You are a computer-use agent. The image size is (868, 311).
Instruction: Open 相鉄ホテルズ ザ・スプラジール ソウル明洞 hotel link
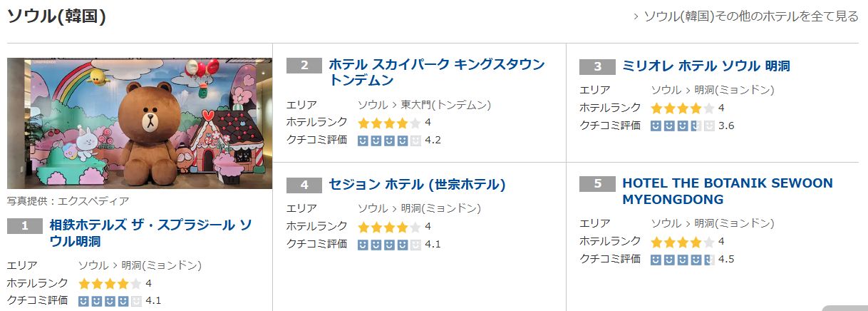(x=150, y=233)
